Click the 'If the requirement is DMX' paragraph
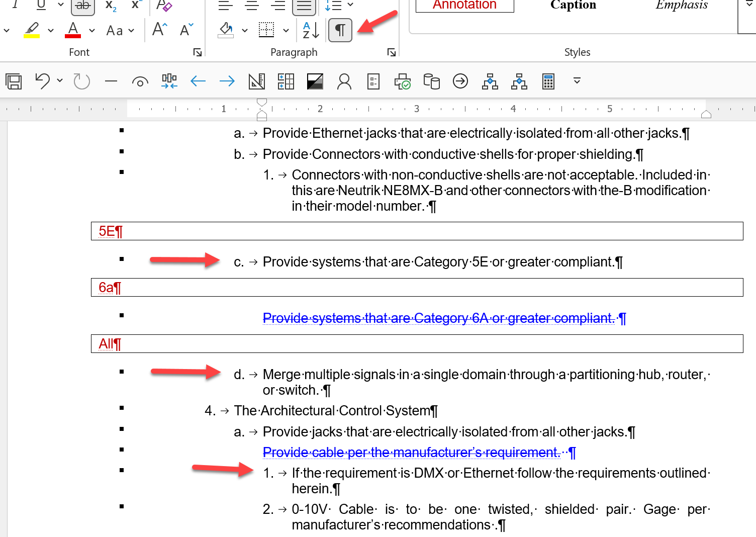The width and height of the screenshot is (756, 537). [501, 481]
